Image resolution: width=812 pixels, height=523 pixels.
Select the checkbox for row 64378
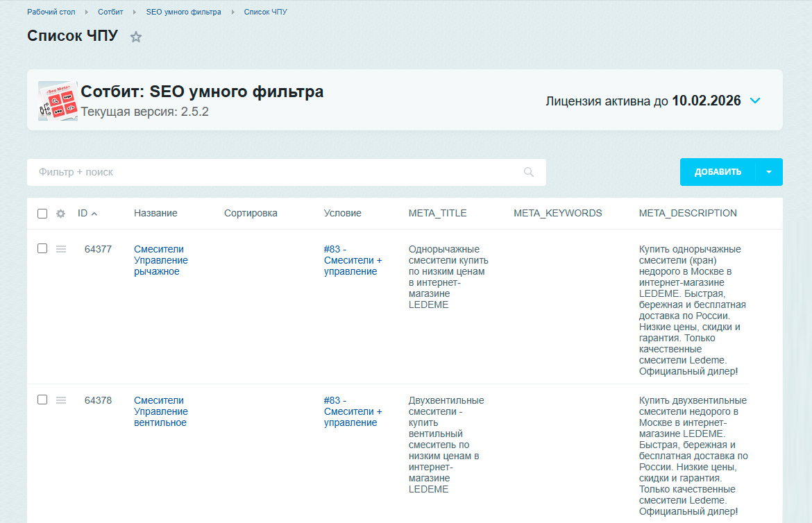tap(42, 400)
